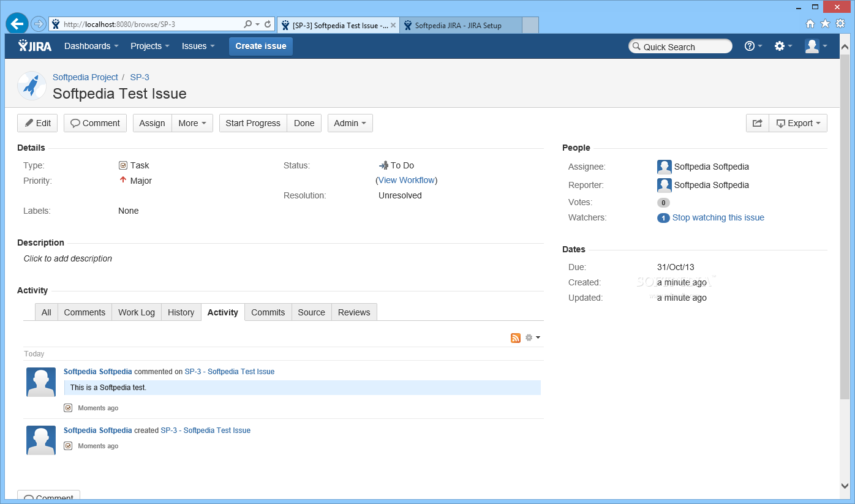Open the user profile avatar menu

[816, 46]
